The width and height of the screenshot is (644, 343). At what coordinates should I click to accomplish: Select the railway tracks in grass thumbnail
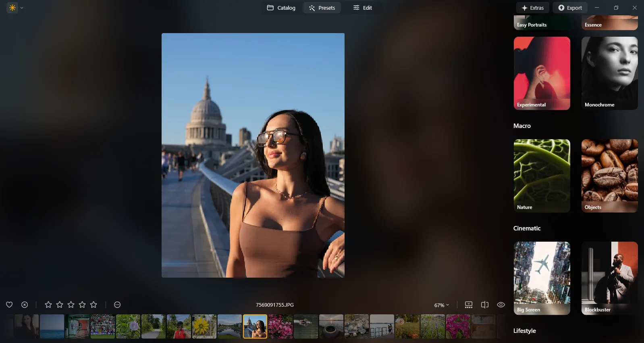pos(433,326)
